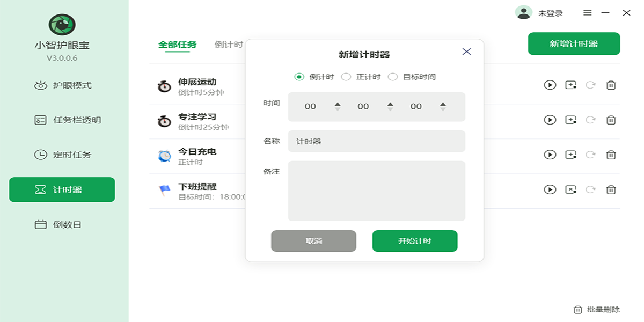Reset the 专注学习 timer
The image size is (644, 322).
[x=591, y=120]
